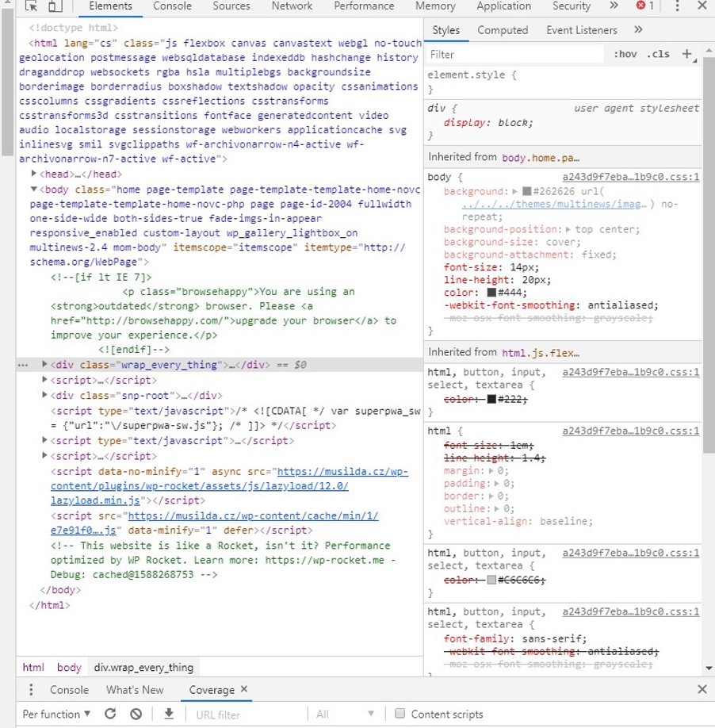Screen dimensions: 715x728
Task: Expand the first collapsed script node below wrap_every_thing
Action: tap(44, 379)
